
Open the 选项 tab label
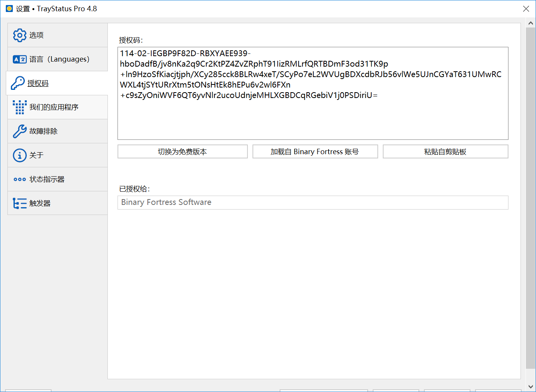pyautogui.click(x=36, y=35)
